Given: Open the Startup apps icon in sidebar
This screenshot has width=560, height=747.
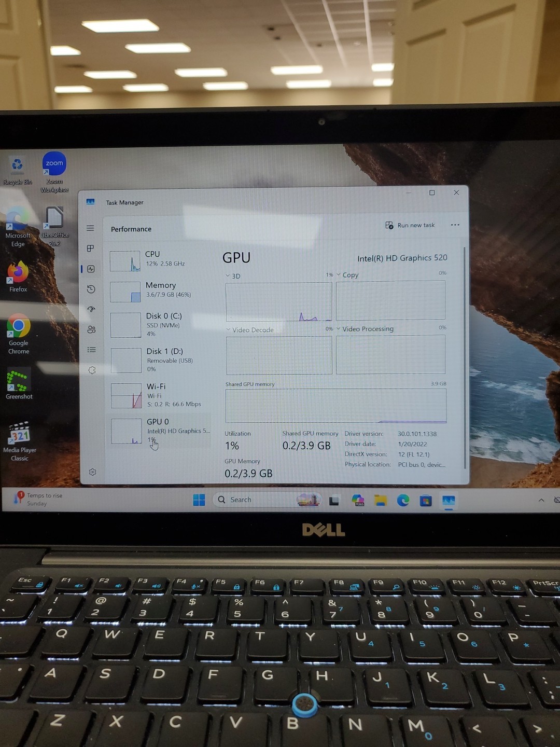Looking at the screenshot, I should tap(91, 309).
